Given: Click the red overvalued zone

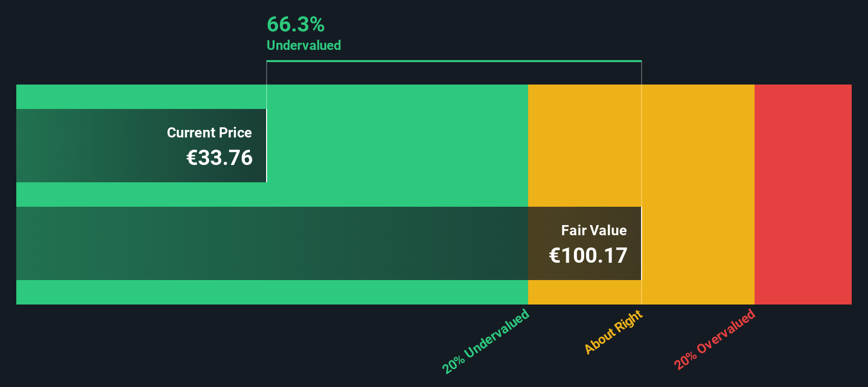Looking at the screenshot, I should click(803, 195).
